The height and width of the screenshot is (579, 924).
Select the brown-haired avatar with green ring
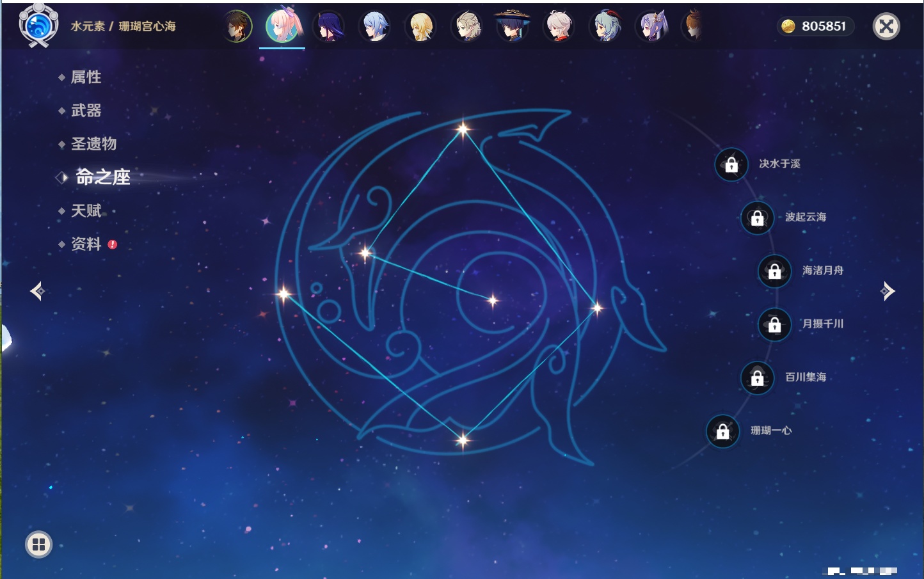click(x=237, y=26)
